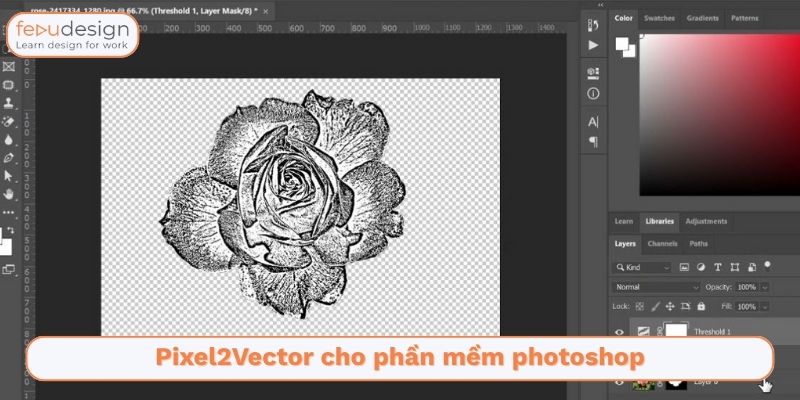800x400 pixels.
Task: Select the Clone Stamp tool
Action: pos(9,103)
